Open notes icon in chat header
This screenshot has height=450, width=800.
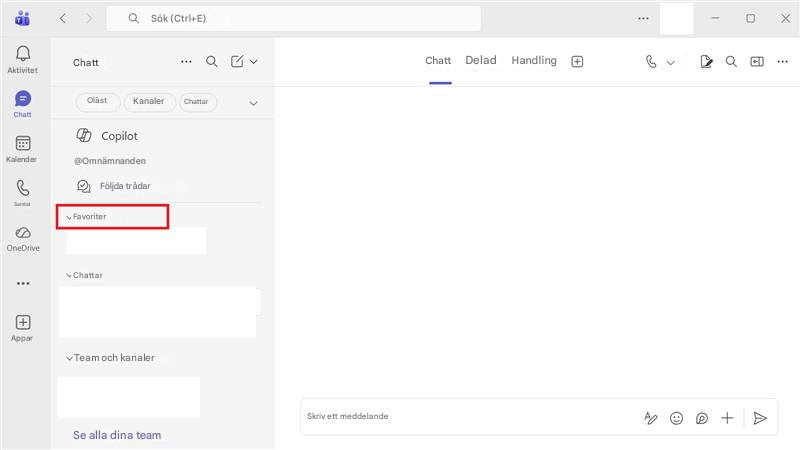pyautogui.click(x=706, y=62)
